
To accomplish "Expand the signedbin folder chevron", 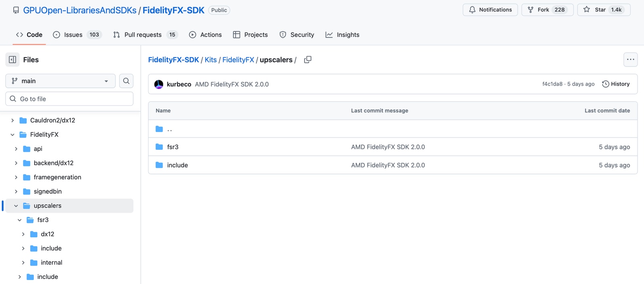I will tap(16, 191).
